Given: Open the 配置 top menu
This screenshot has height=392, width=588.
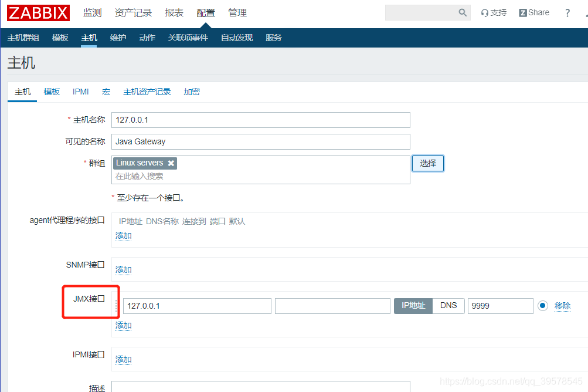Looking at the screenshot, I should 206,13.
